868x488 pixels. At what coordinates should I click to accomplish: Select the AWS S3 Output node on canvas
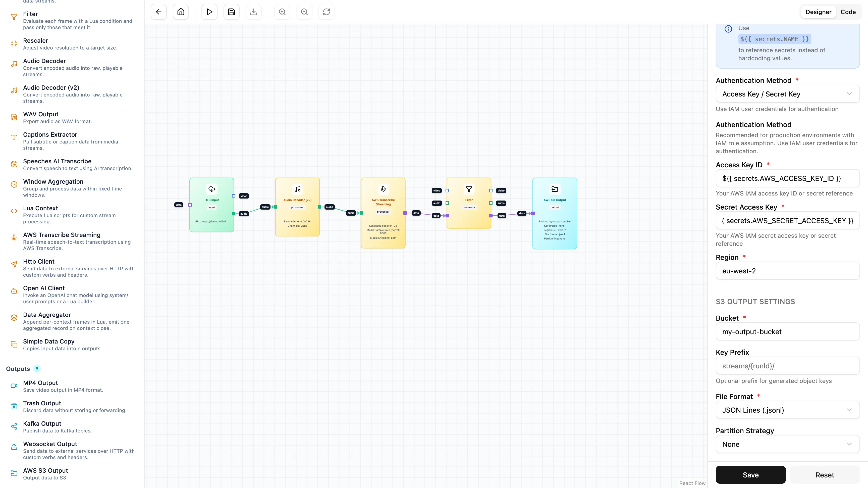pyautogui.click(x=555, y=213)
